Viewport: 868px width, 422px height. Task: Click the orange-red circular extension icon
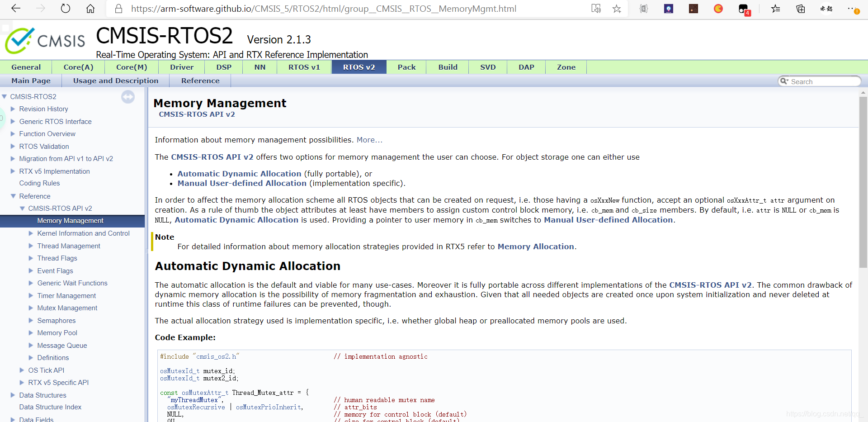point(718,9)
